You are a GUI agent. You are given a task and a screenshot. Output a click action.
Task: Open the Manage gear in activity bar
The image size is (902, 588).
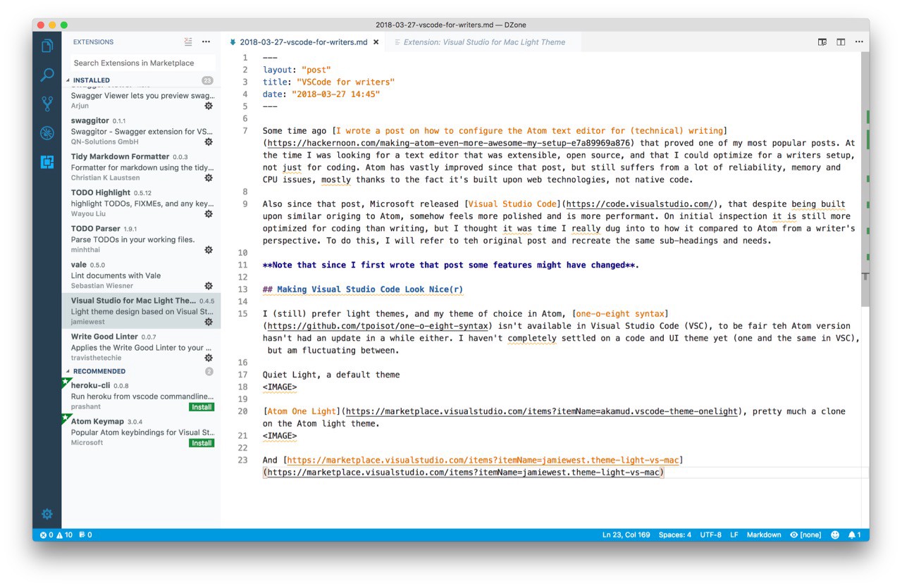[x=47, y=513]
